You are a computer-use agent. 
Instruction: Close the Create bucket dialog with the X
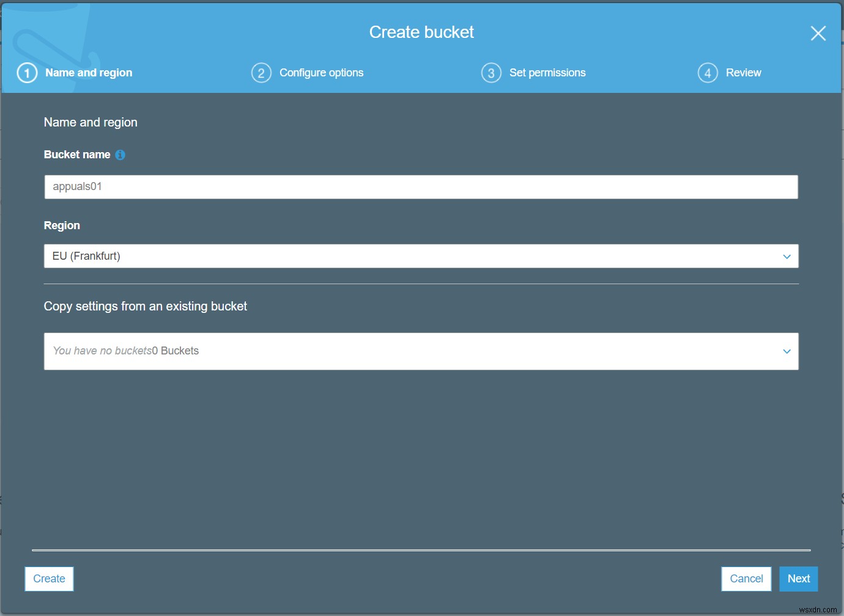(818, 33)
